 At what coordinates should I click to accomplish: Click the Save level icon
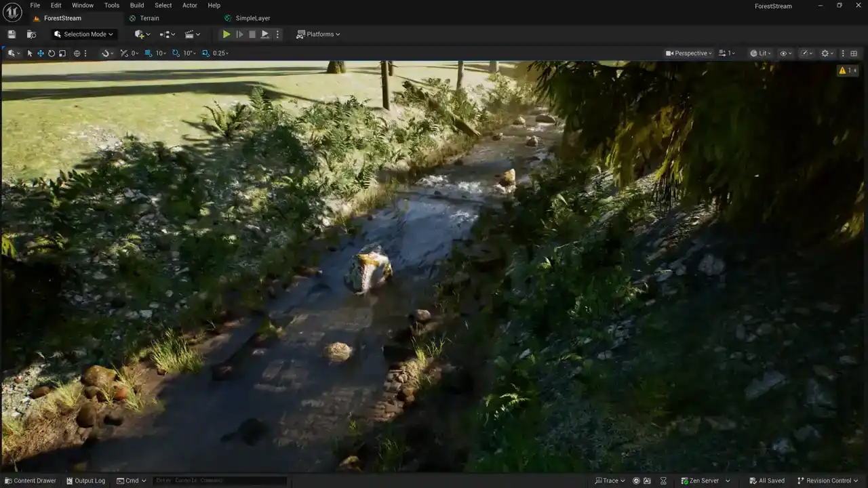(12, 34)
